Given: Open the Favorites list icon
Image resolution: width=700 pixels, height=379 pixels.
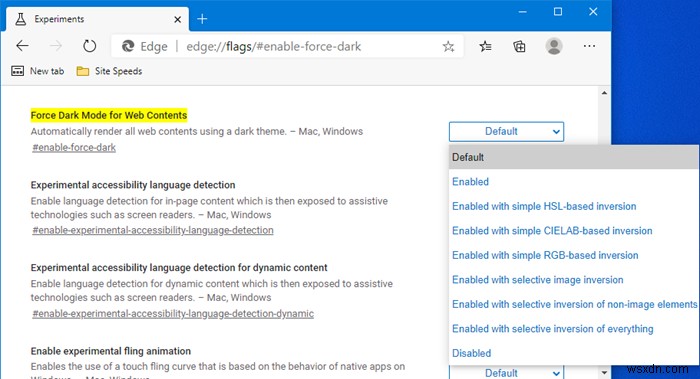Looking at the screenshot, I should coord(485,46).
